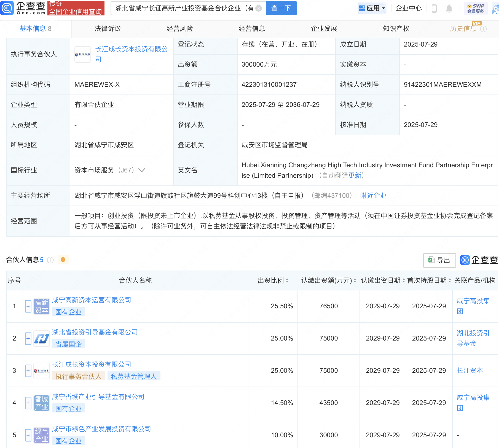
Task: Open the 附近企业 link
Action: (x=373, y=196)
